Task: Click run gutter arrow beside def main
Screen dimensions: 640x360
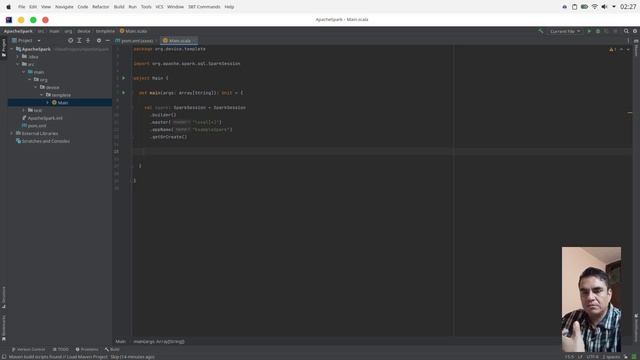Action: pos(124,93)
